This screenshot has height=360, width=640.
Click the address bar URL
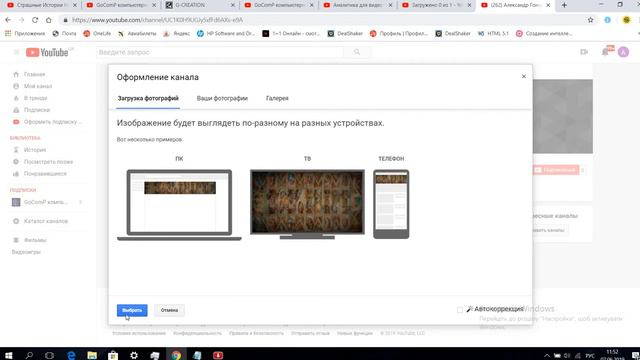[158, 20]
